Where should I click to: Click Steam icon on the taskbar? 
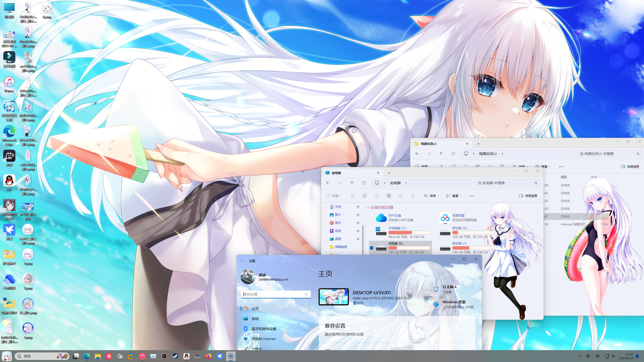click(x=175, y=356)
